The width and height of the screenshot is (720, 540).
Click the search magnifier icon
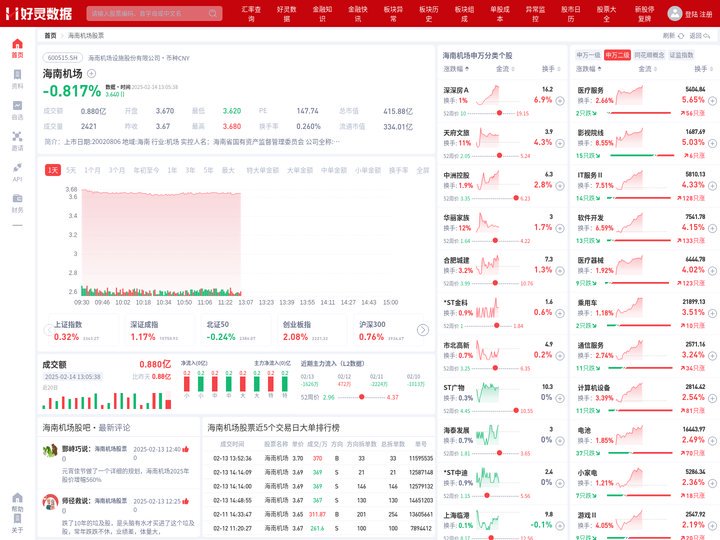213,13
